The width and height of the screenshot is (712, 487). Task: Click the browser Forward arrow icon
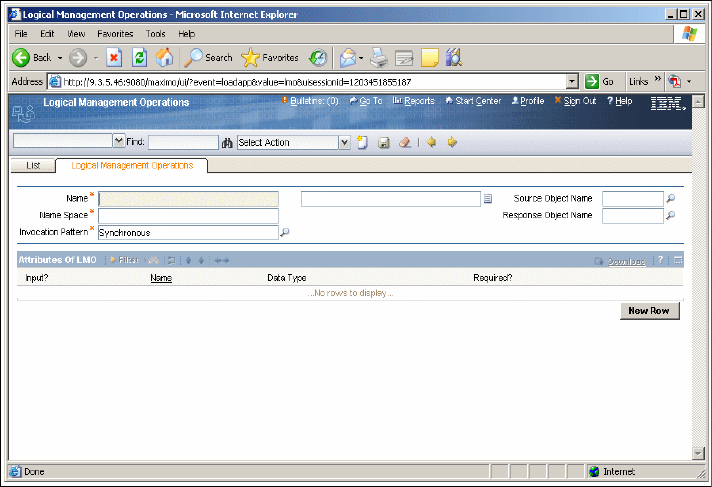tap(78, 58)
